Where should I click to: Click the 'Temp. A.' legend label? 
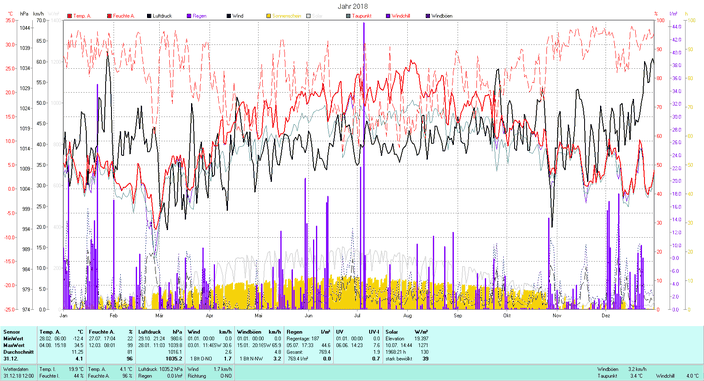(x=82, y=16)
